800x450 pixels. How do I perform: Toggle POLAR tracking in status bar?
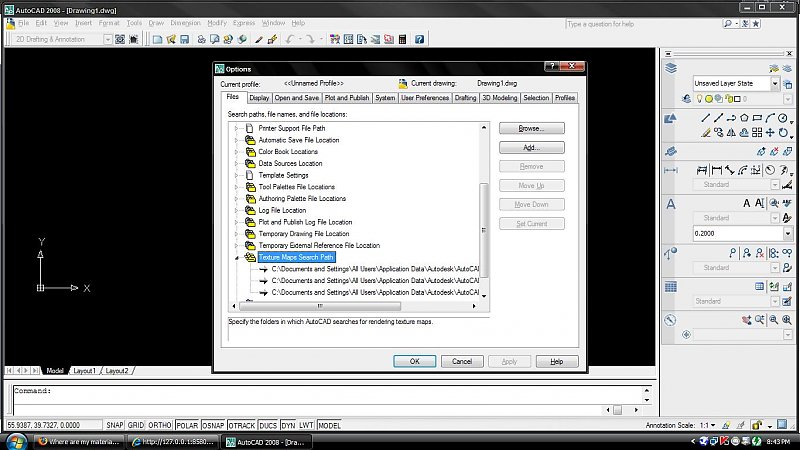click(187, 425)
